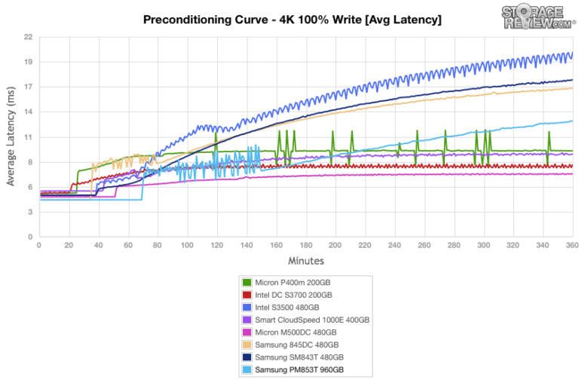Click the navy Samsung SM843T 480GB legend swatch

point(247,357)
